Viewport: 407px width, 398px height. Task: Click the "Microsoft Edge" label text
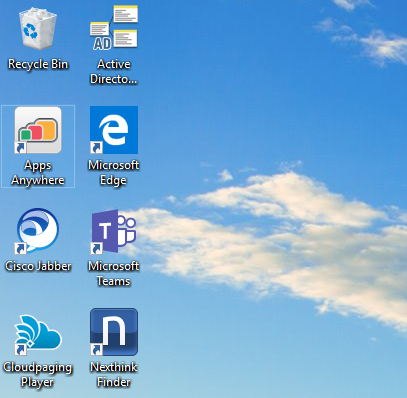(114, 173)
